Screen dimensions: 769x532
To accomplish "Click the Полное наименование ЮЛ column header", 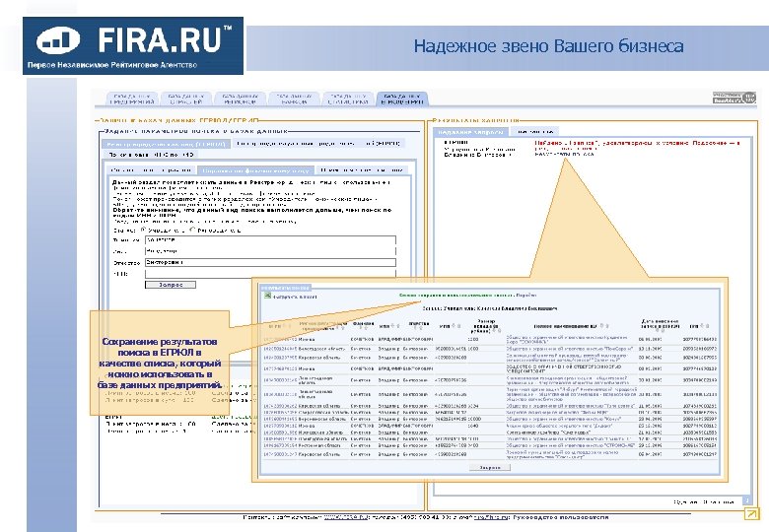I will coord(565,326).
